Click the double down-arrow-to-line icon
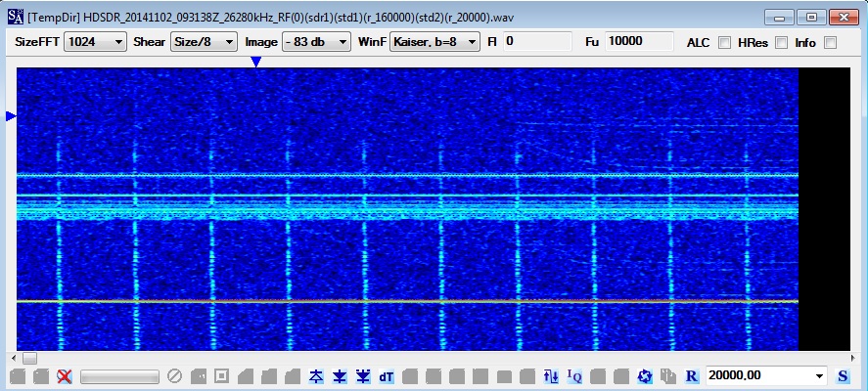The image size is (868, 391). coord(363,376)
